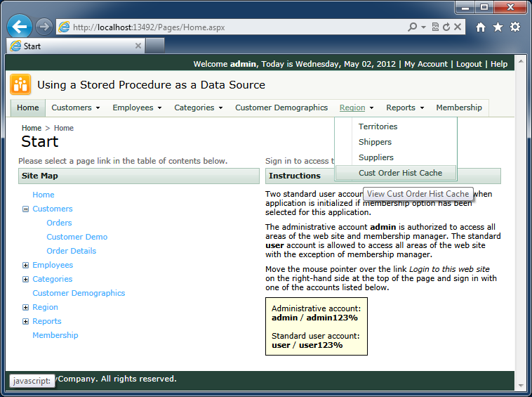Click the Logout link in the header
The height and width of the screenshot is (397, 532).
pyautogui.click(x=469, y=64)
